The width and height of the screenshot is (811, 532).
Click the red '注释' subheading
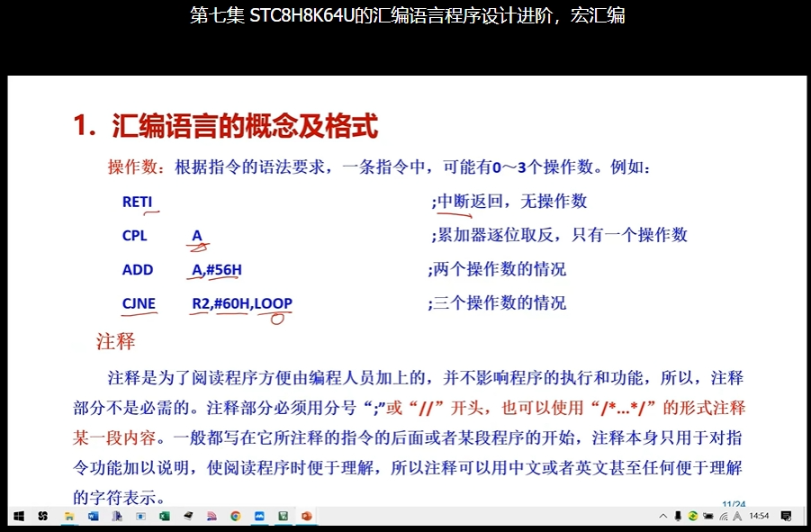[x=116, y=342]
